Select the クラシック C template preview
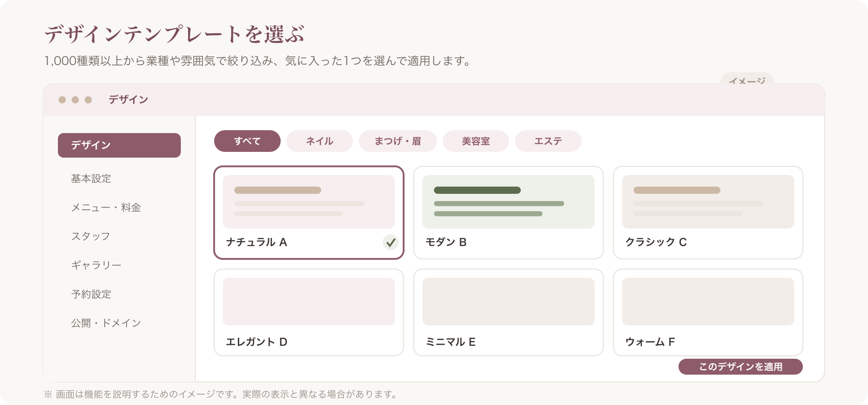The height and width of the screenshot is (405, 868). point(708,202)
